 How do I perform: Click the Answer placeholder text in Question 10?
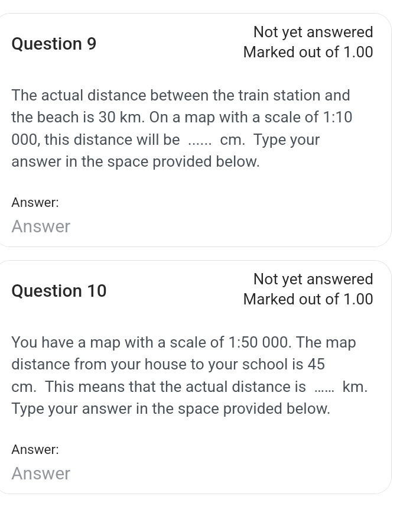click(41, 473)
